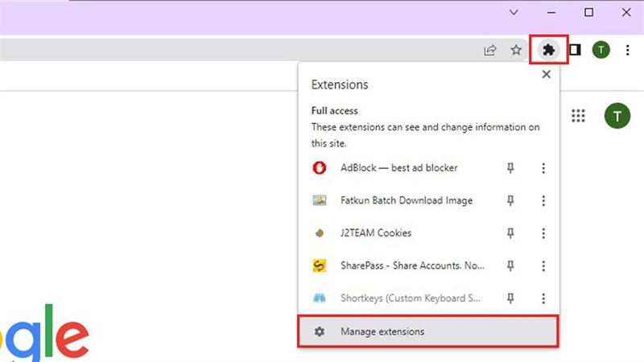This screenshot has width=644, height=362.
Task: Close the Extensions popup
Action: [x=547, y=74]
